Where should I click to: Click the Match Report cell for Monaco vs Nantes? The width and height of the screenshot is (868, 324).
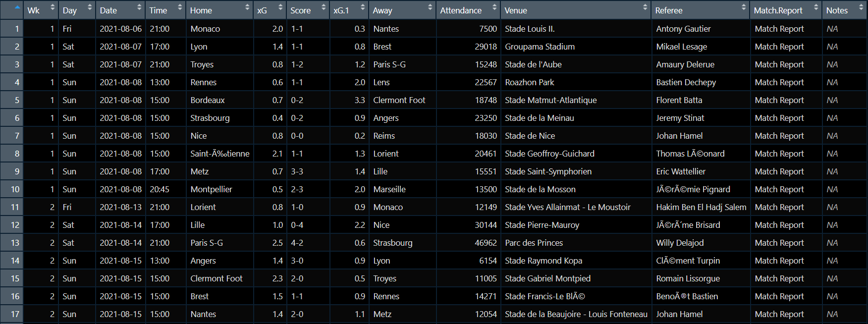point(779,29)
